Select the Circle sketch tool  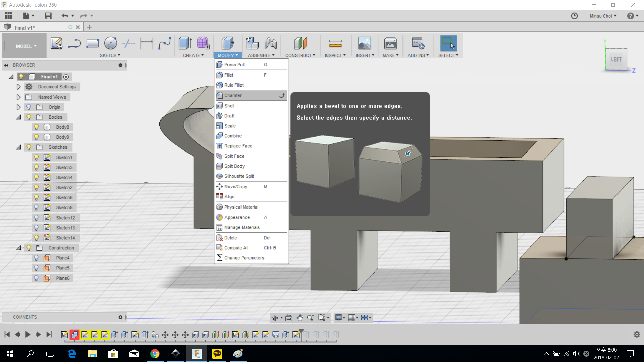[111, 43]
